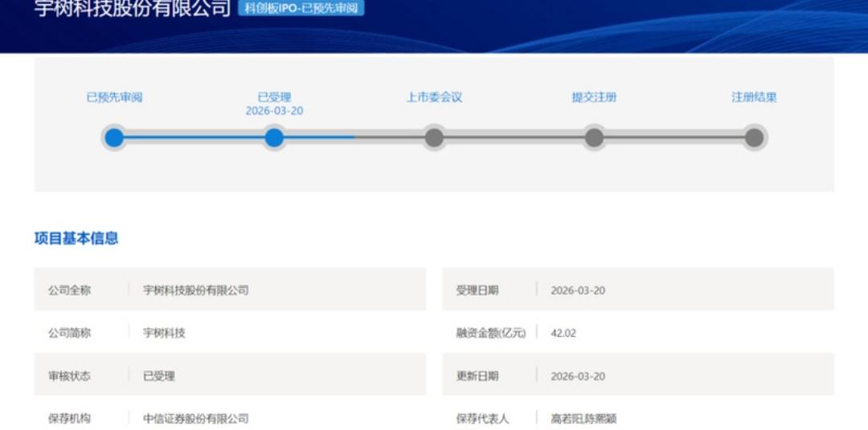The image size is (868, 430).
Task: Select the 已预先审阅 stage label
Action: (x=114, y=97)
